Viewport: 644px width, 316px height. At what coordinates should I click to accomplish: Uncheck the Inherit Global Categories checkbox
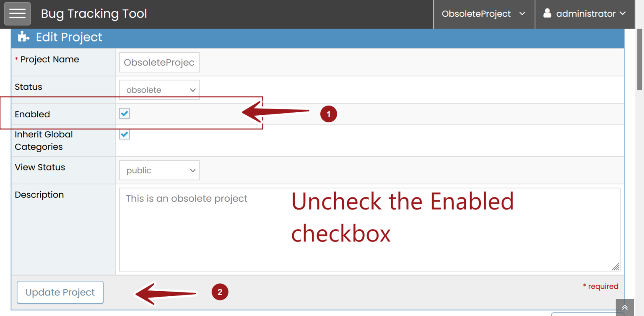coord(124,134)
